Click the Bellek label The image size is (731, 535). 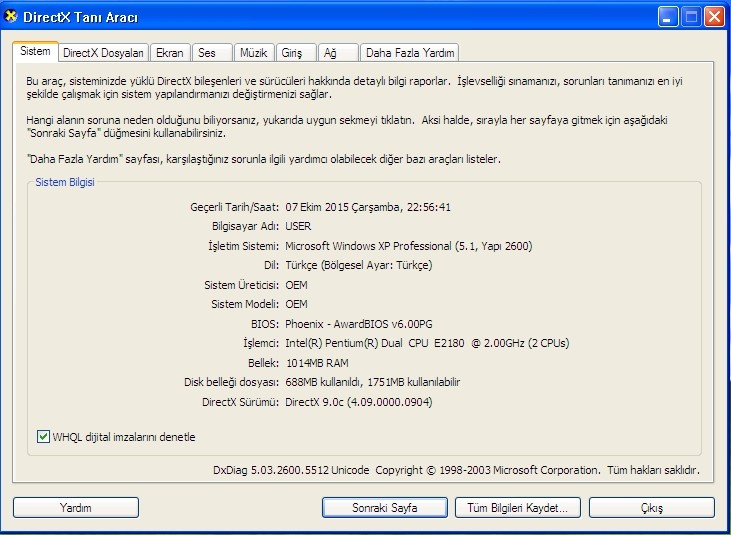point(264,363)
